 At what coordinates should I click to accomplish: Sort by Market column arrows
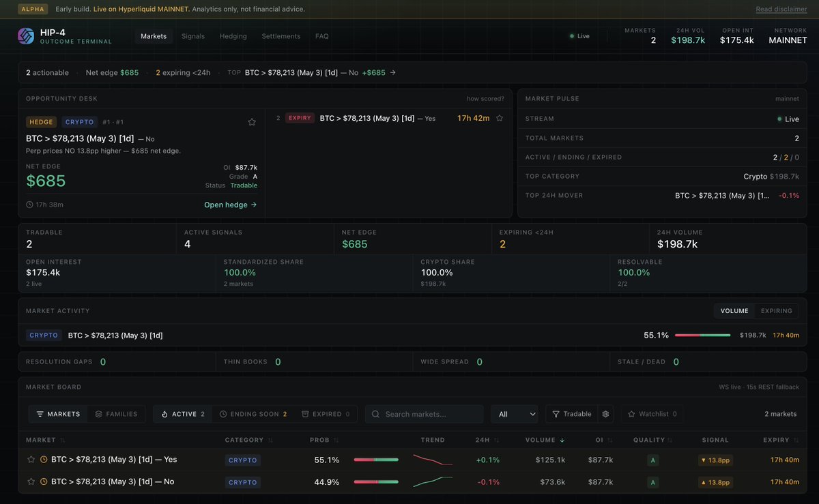(63, 440)
